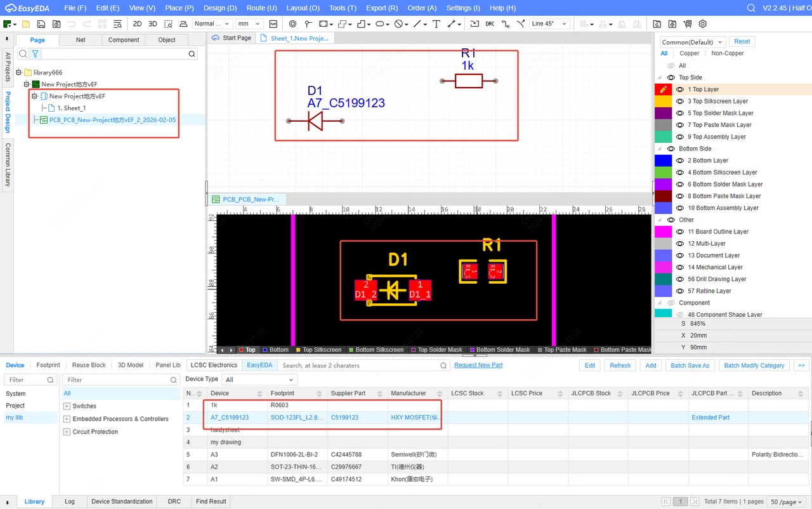The width and height of the screenshot is (812, 509).
Task: Switch to the Footprint library tab
Action: [48, 365]
